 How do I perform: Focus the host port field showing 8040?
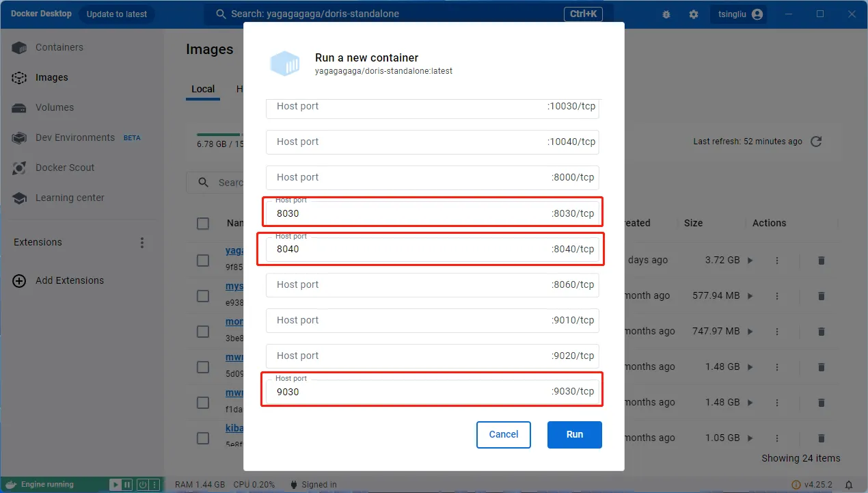[x=432, y=250]
